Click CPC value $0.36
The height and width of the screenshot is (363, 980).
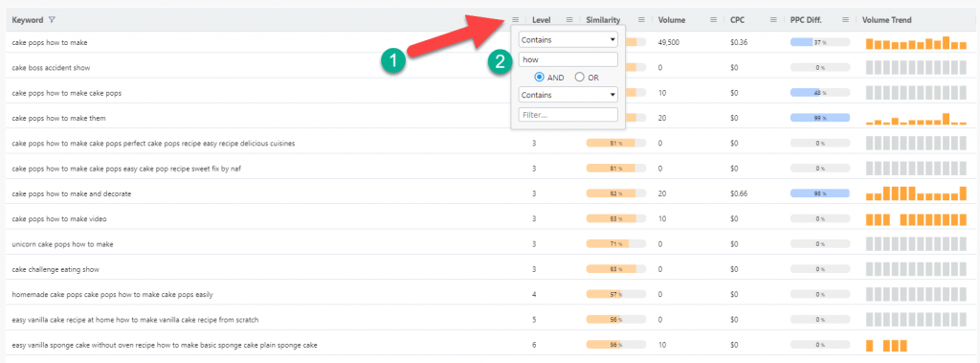point(739,42)
